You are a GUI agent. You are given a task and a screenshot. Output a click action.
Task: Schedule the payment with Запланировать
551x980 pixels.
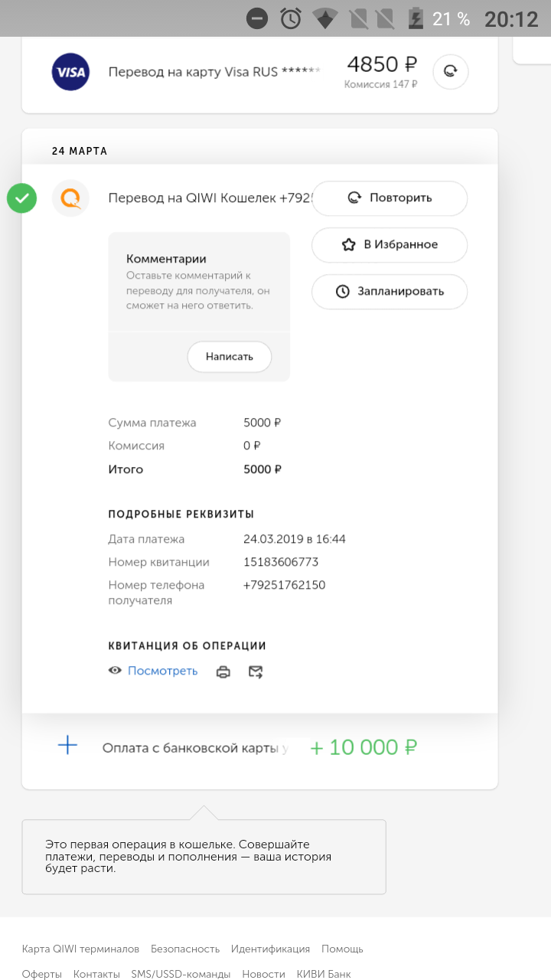[x=389, y=292]
